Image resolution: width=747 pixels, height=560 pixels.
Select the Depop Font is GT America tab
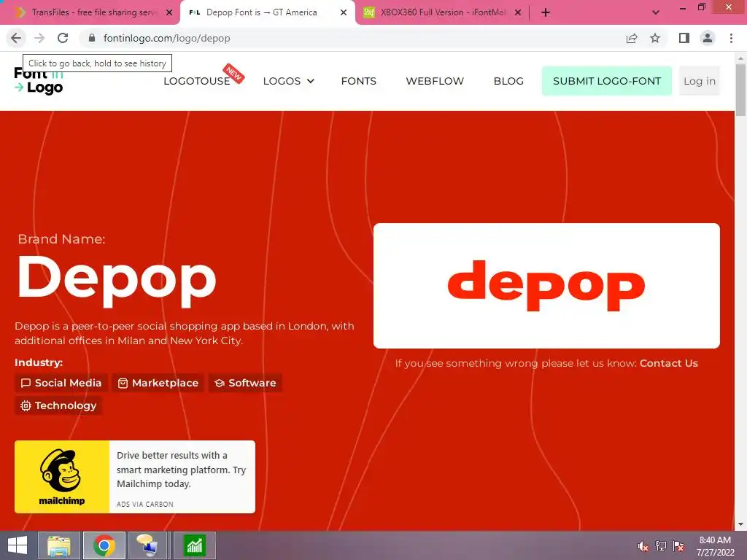click(x=262, y=12)
